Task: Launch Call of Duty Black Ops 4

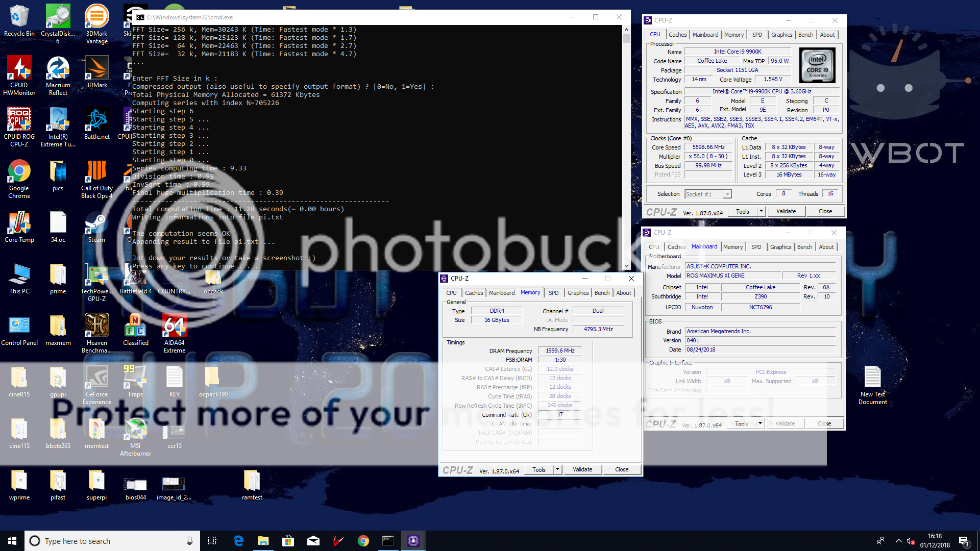Action: pyautogui.click(x=96, y=179)
